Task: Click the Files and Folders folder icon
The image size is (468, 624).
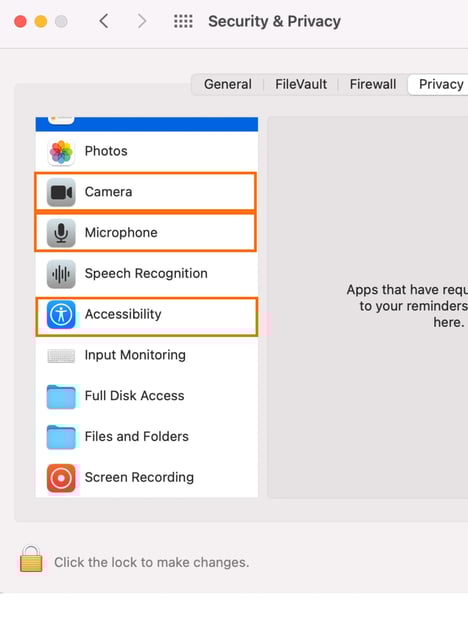Action: tap(61, 437)
